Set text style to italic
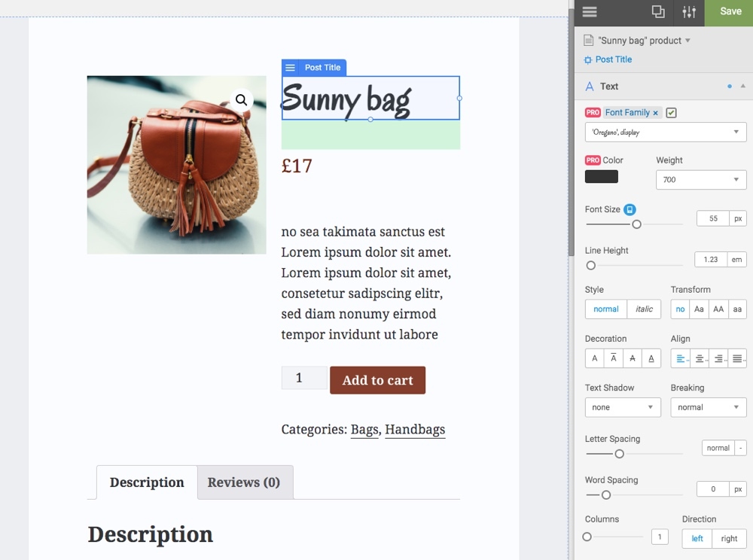 pyautogui.click(x=644, y=309)
